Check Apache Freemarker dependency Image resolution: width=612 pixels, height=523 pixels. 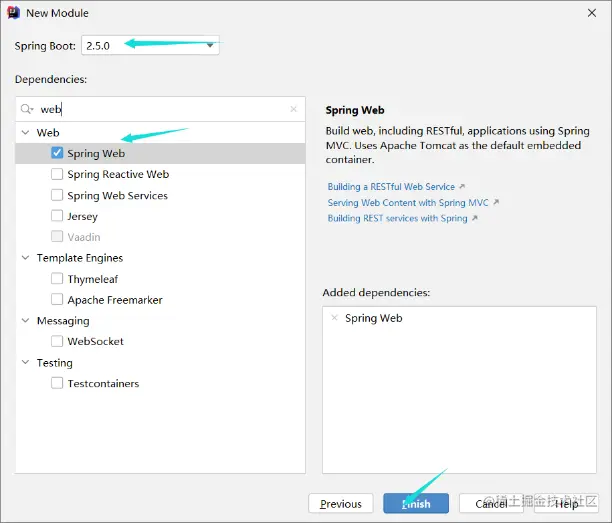(57, 299)
